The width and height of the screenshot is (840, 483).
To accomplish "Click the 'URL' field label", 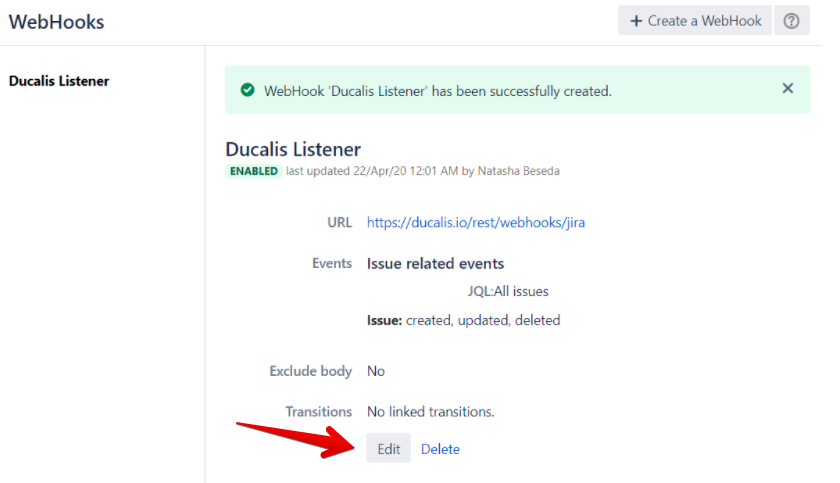I will pos(340,222).
